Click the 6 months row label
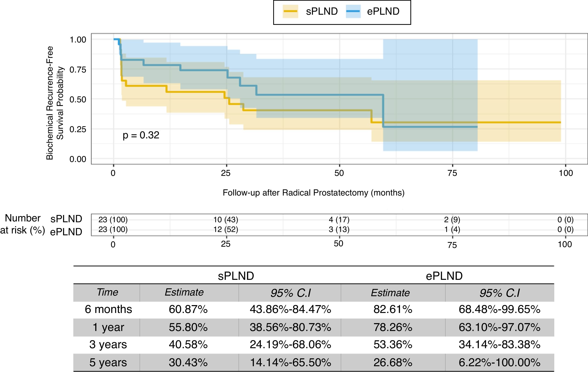Image resolution: width=588 pixels, height=372 pixels. click(108, 309)
